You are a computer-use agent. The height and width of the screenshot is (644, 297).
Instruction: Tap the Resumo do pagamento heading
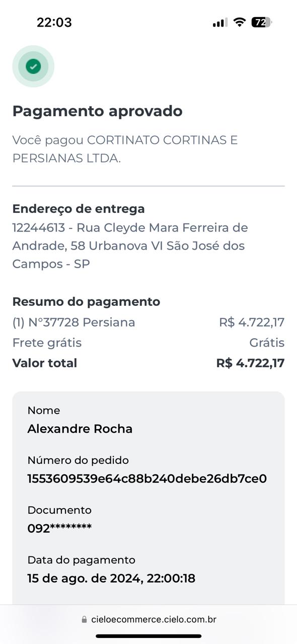(86, 302)
